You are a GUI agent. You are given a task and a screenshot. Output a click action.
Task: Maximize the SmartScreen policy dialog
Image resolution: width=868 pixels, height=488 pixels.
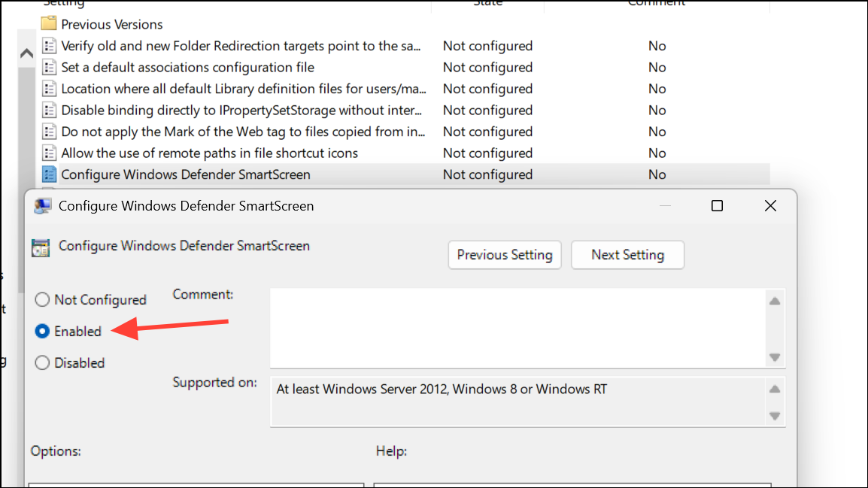pyautogui.click(x=717, y=206)
